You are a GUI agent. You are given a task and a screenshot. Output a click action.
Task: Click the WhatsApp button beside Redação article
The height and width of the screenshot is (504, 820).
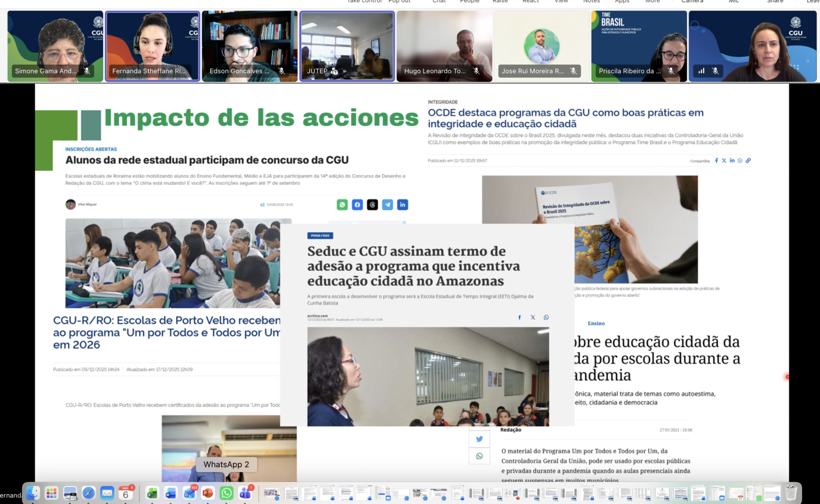click(x=479, y=456)
